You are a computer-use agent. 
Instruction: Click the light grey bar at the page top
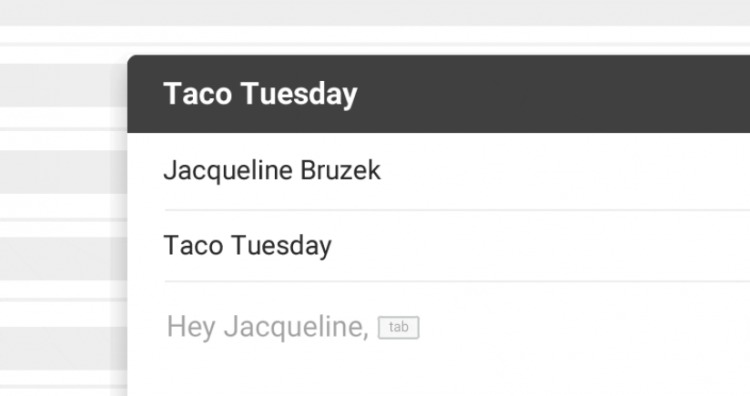[375, 12]
